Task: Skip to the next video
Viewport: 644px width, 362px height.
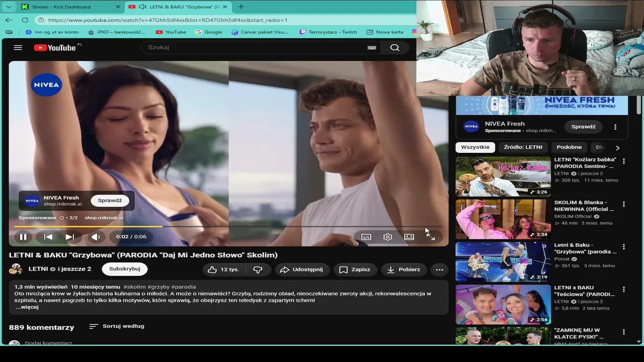Action: 69,237
